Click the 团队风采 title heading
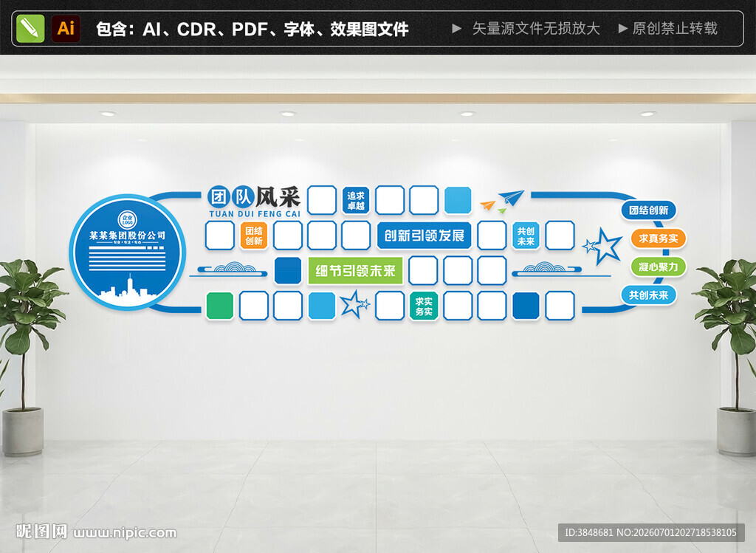The image size is (756, 553). click(254, 197)
